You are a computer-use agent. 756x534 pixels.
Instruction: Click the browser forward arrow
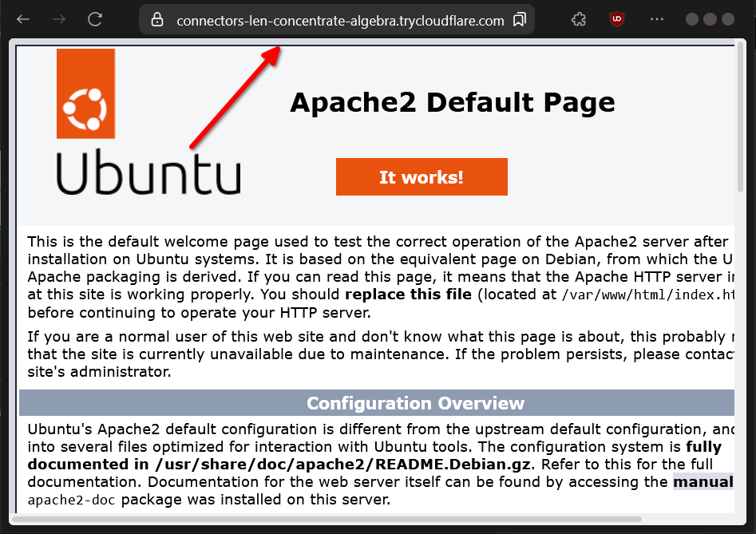59,19
